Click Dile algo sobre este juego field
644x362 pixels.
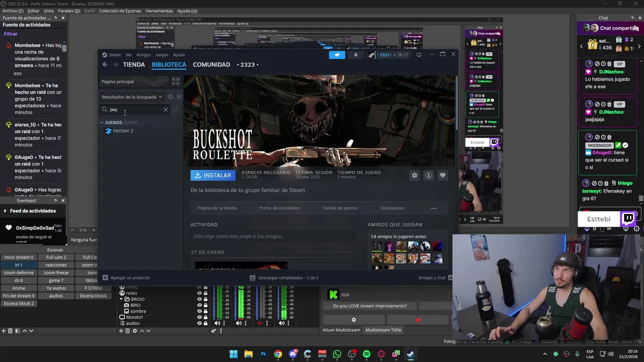pos(274,236)
